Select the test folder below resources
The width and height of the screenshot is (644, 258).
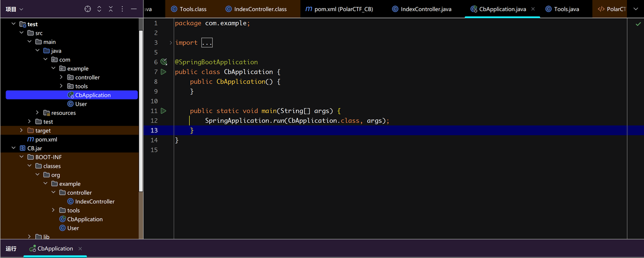pyautogui.click(x=44, y=122)
